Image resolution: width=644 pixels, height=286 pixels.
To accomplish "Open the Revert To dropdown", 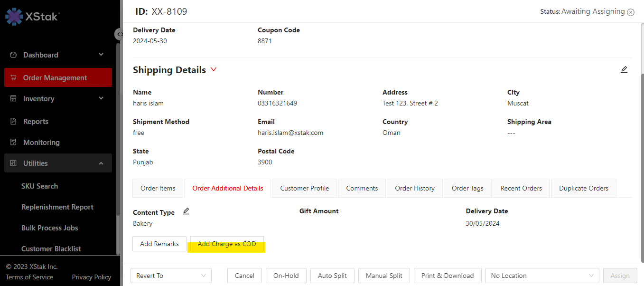I will [171, 276].
